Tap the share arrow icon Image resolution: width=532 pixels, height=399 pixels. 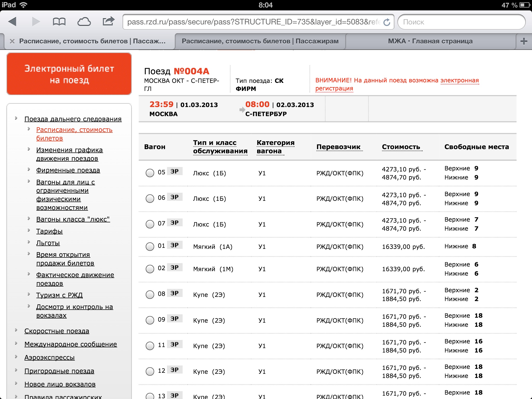tap(108, 21)
